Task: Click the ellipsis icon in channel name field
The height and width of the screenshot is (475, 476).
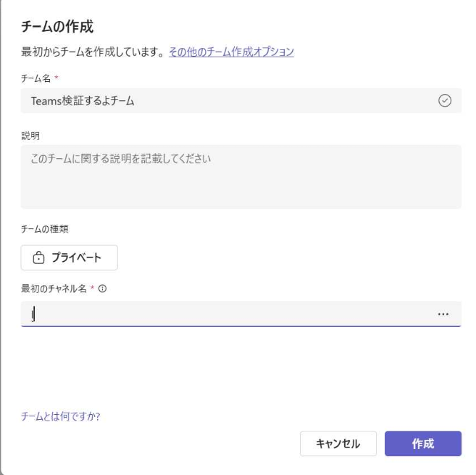Action: [443, 314]
